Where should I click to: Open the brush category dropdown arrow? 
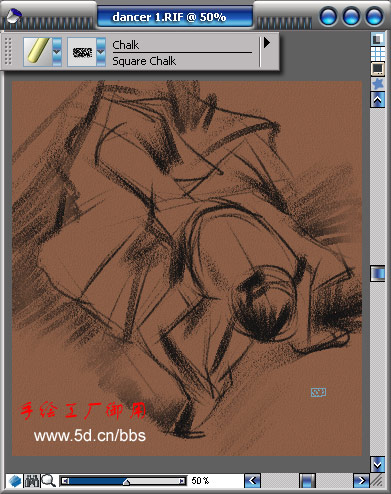[x=57, y=52]
